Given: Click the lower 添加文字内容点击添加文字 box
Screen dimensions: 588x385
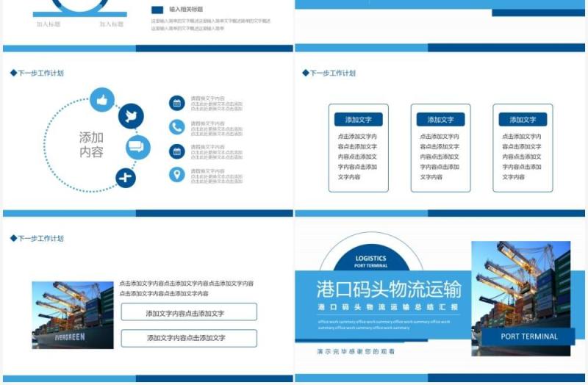Looking at the screenshot, I should coord(189,338).
